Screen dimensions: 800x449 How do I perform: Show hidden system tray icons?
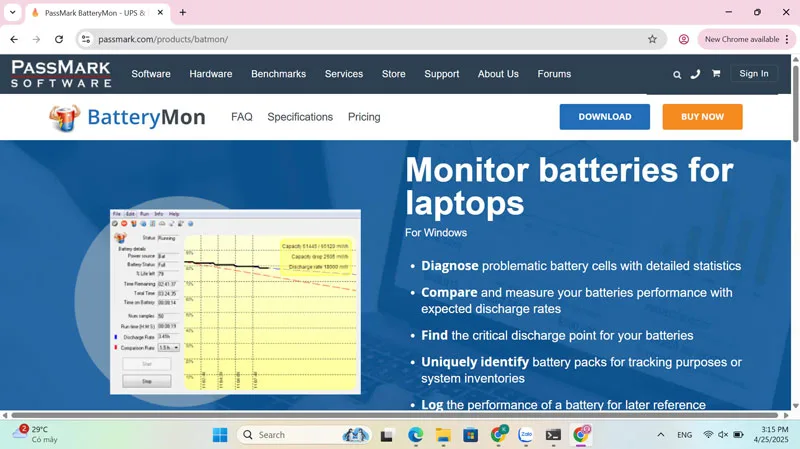pyautogui.click(x=661, y=435)
